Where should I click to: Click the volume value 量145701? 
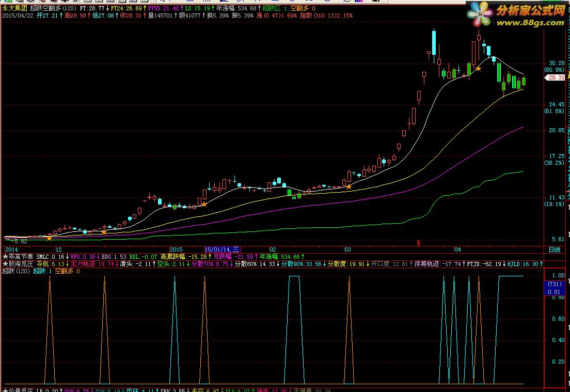pos(160,15)
